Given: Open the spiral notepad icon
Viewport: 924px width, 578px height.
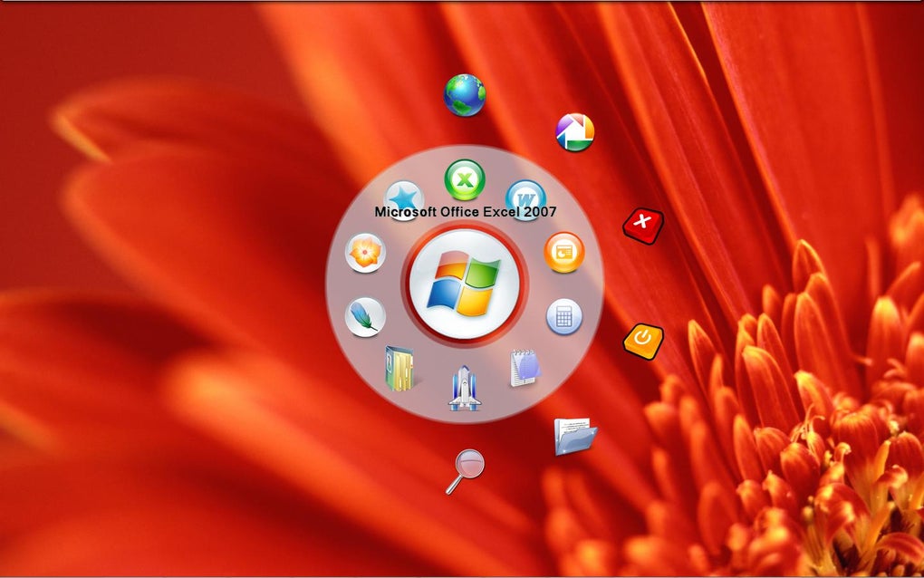Looking at the screenshot, I should click(525, 368).
